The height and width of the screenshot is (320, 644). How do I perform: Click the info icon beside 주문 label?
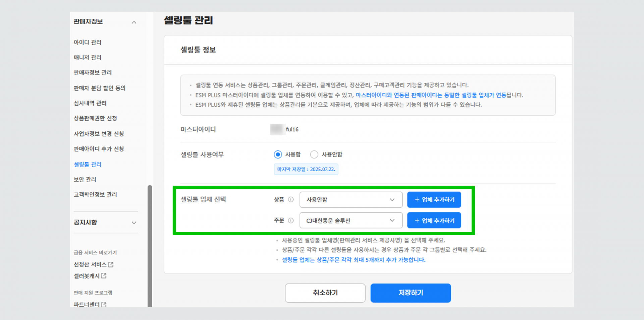[x=291, y=220]
